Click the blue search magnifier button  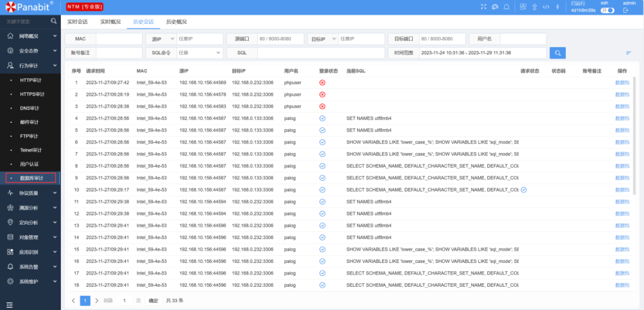pyautogui.click(x=558, y=53)
